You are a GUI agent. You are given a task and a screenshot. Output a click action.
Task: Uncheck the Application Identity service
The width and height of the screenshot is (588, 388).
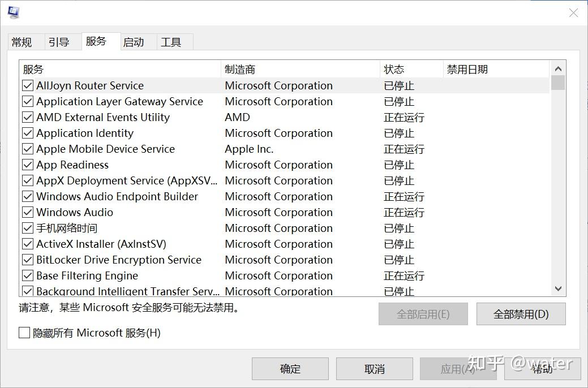coord(27,133)
